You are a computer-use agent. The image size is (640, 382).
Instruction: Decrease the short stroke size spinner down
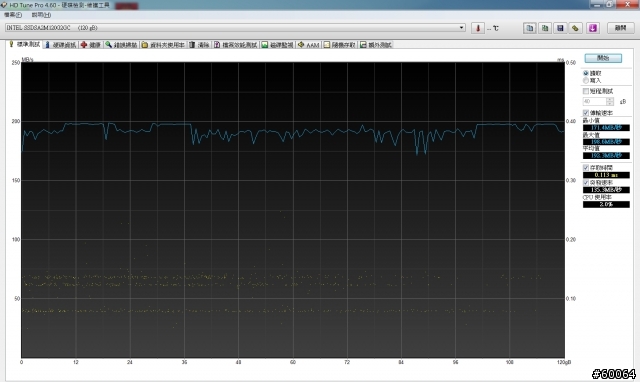[610, 103]
